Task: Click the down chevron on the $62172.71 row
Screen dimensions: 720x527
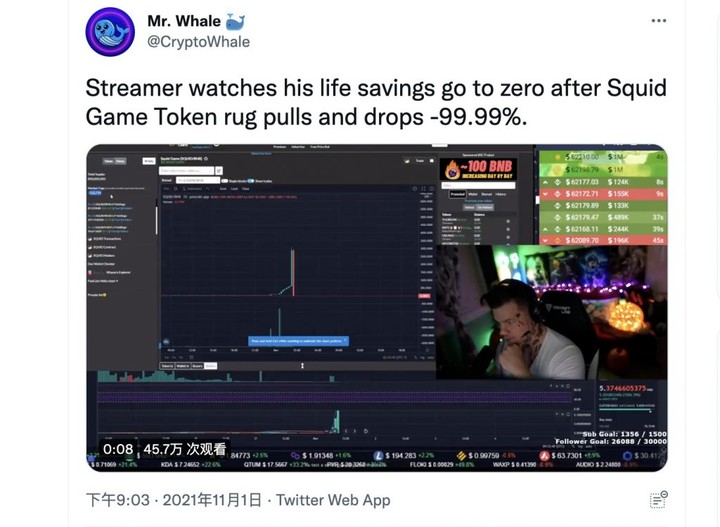Action: 545,194
